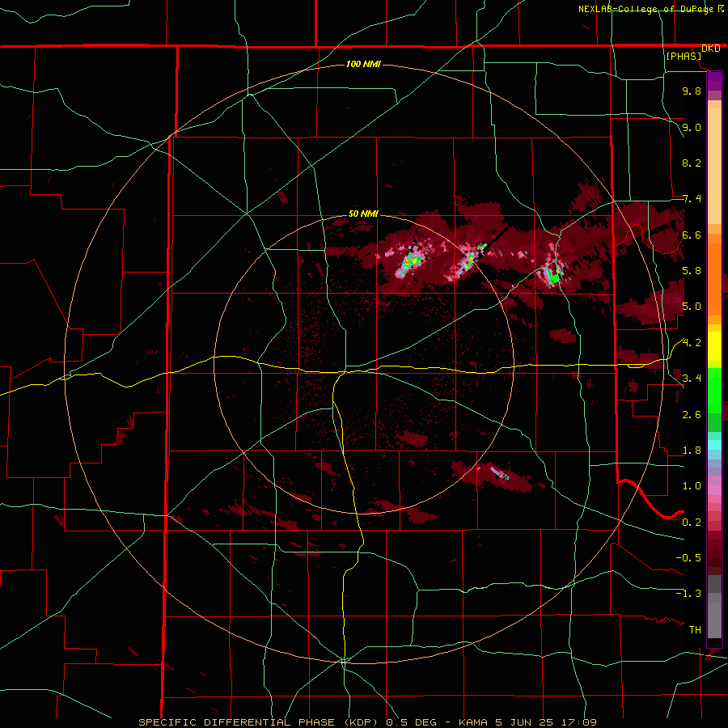Click the [PHAS] units label

point(684,56)
